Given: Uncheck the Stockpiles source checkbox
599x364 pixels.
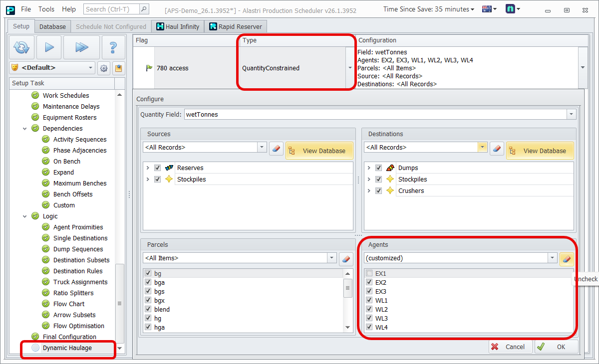Looking at the screenshot, I should [x=158, y=179].
